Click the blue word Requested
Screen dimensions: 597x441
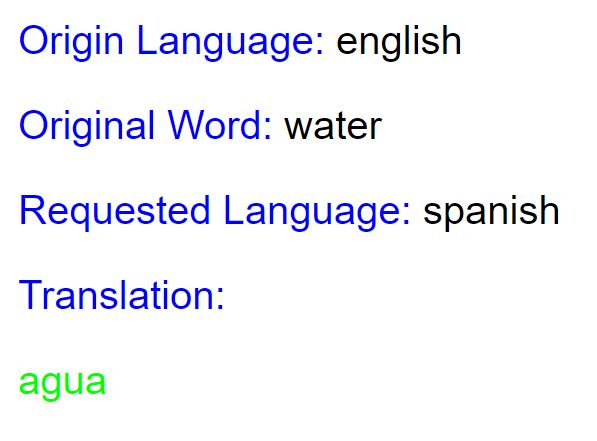coord(115,212)
